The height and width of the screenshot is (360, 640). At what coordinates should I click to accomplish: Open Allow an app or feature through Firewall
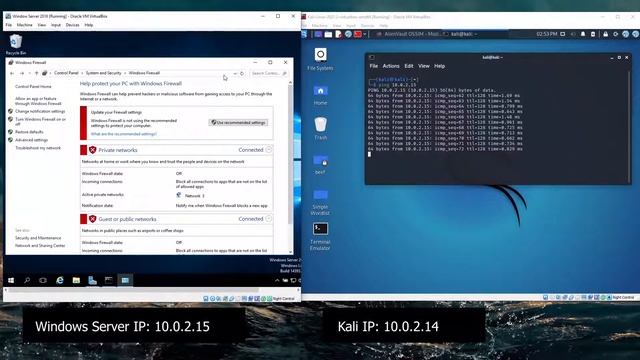click(x=38, y=101)
